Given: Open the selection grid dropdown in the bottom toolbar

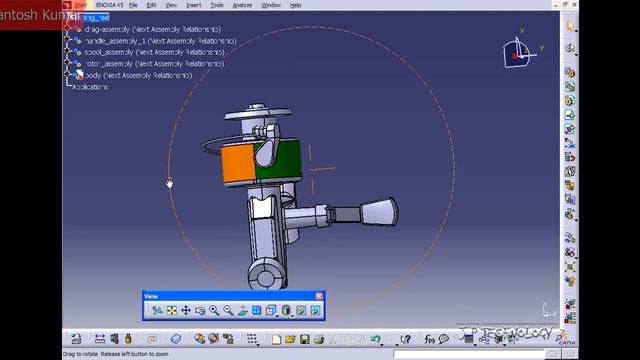Looking at the screenshot, I should (x=258, y=345).
